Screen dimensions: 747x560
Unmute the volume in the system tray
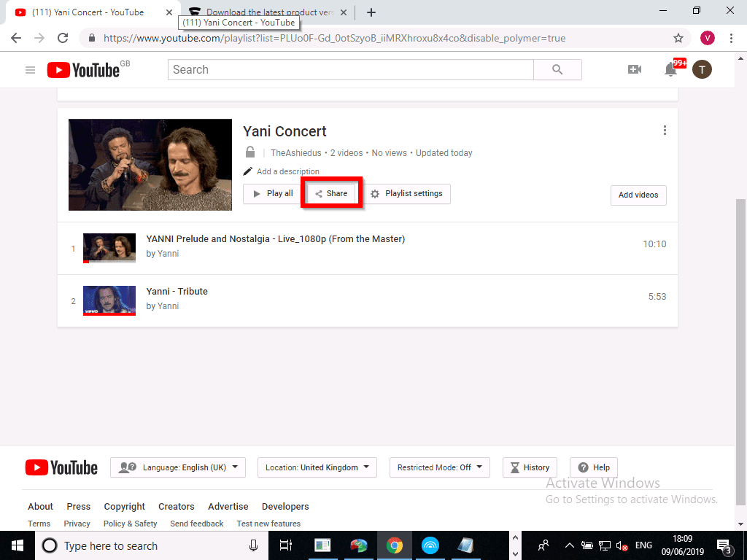622,545
